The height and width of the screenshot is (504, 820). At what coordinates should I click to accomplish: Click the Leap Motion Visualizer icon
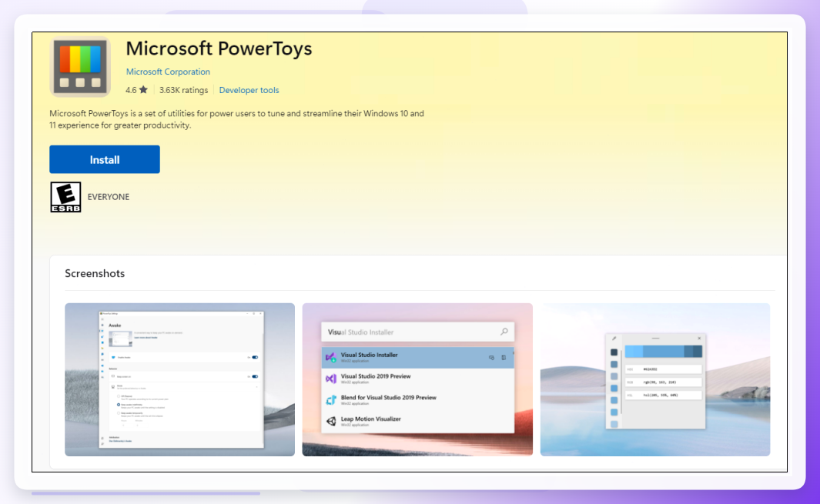[330, 422]
